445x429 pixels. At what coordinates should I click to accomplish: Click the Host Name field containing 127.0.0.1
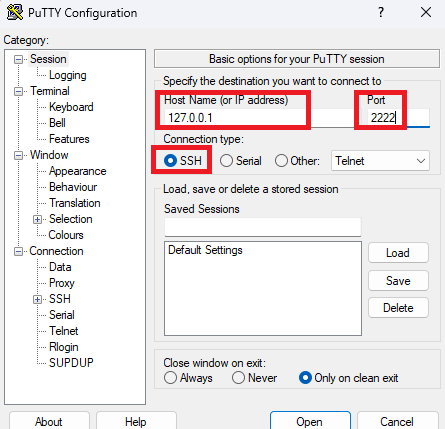coord(263,118)
